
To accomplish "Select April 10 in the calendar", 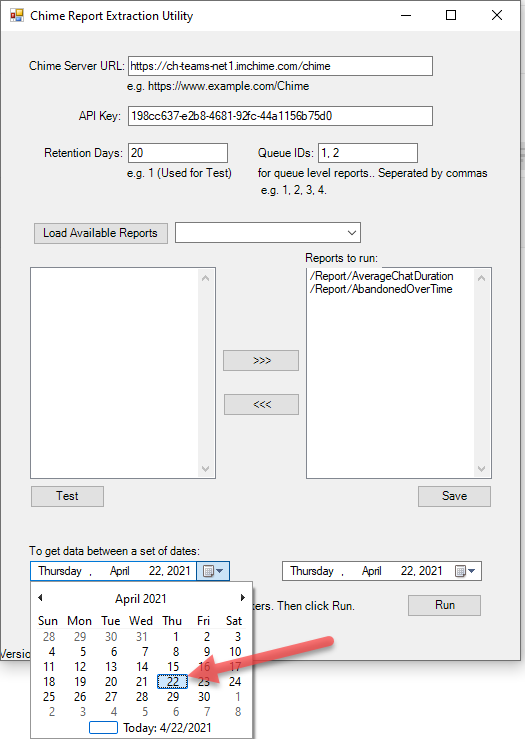I will [x=235, y=652].
